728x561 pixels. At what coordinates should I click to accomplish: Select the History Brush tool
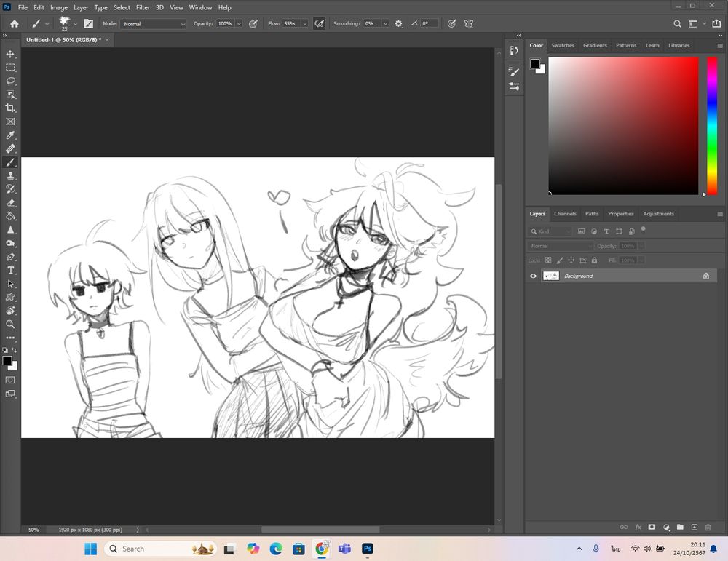click(x=10, y=189)
